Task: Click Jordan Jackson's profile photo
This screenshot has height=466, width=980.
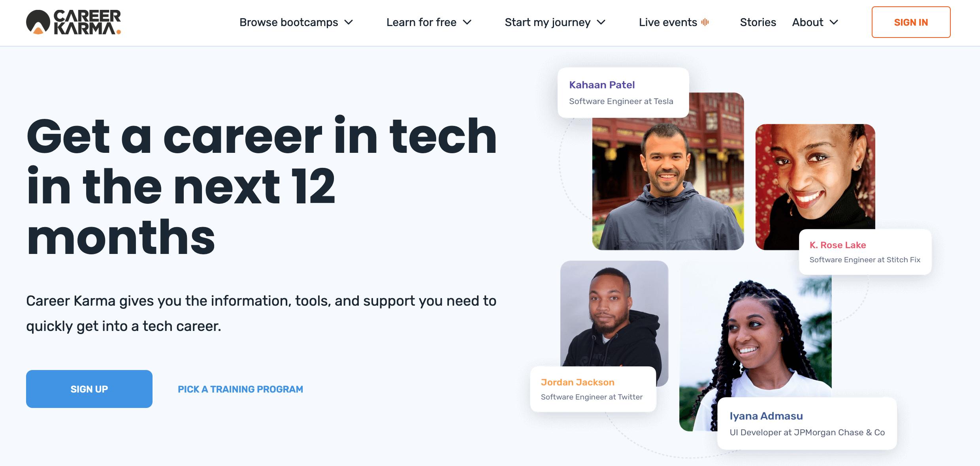Action: [614, 312]
